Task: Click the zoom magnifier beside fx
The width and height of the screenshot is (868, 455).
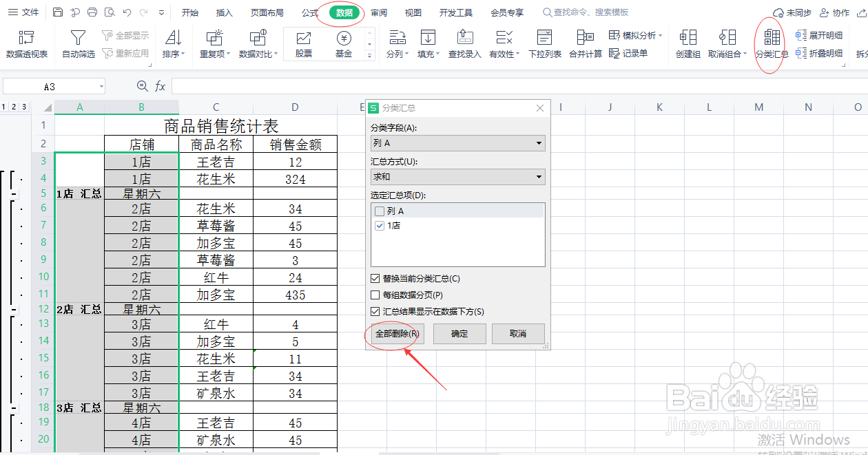Action: click(143, 86)
